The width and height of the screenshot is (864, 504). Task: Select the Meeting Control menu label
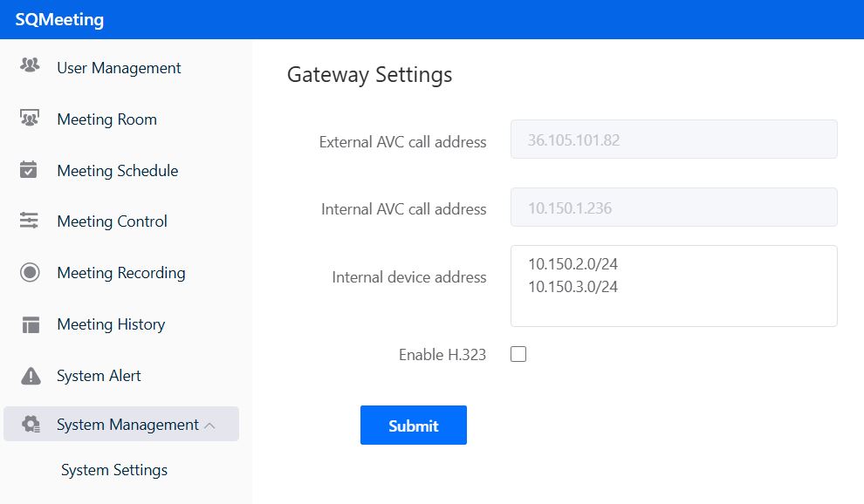(x=112, y=221)
